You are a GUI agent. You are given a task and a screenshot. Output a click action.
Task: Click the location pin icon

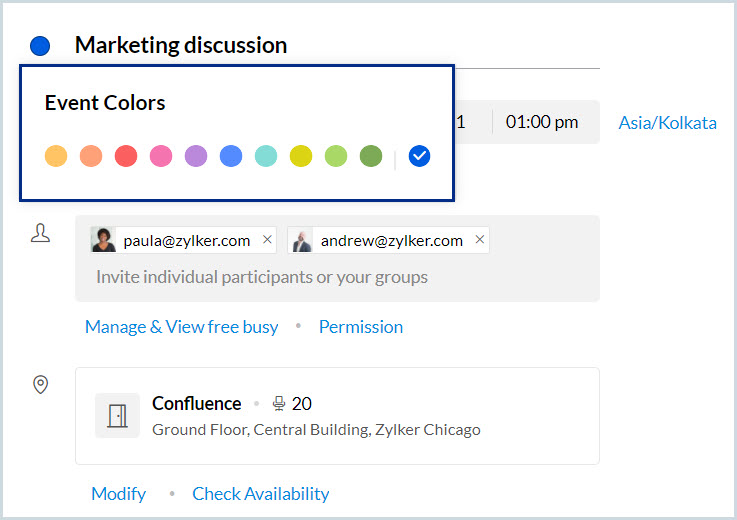pos(41,385)
